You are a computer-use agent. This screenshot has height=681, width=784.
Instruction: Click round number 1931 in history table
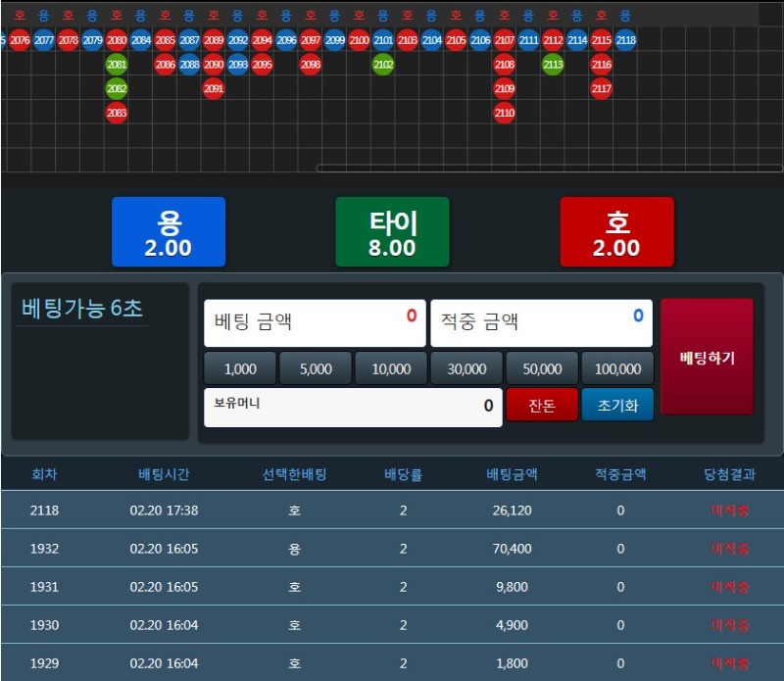pyautogui.click(x=44, y=587)
